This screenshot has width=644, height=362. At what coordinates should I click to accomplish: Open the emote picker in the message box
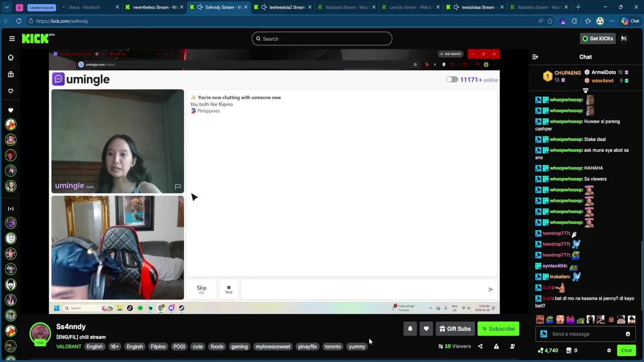pyautogui.click(x=628, y=334)
